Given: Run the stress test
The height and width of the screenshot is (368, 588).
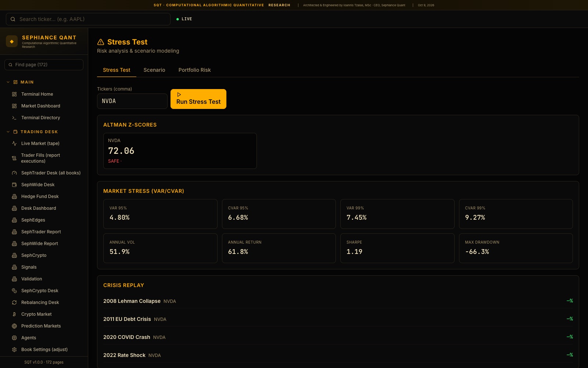Looking at the screenshot, I should pos(198,99).
